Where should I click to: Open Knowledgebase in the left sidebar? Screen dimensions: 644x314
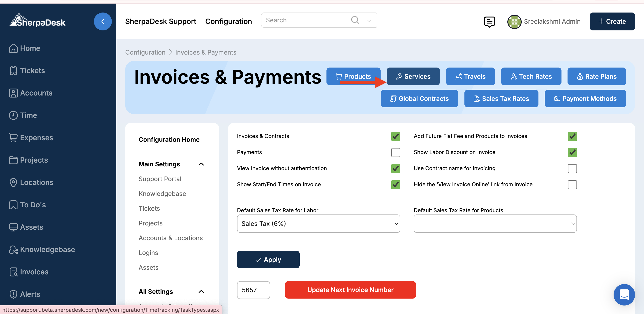pyautogui.click(x=47, y=249)
